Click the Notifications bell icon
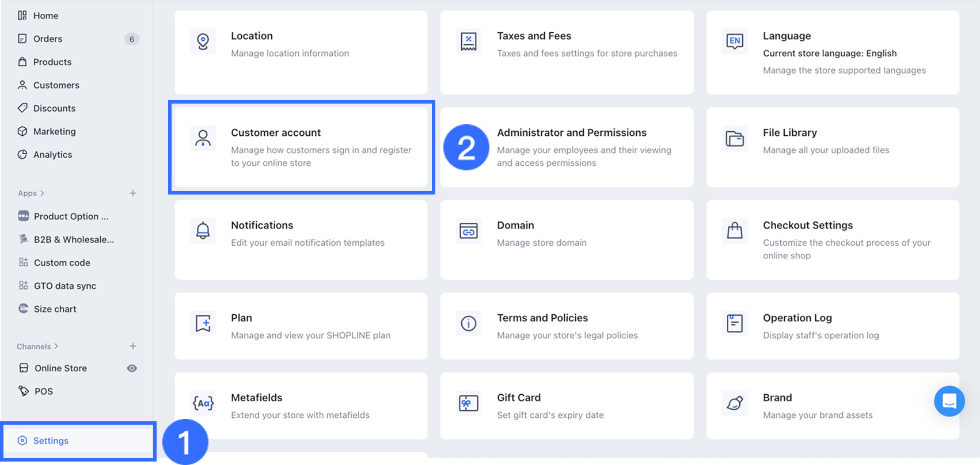This screenshot has width=980, height=465. (x=203, y=231)
